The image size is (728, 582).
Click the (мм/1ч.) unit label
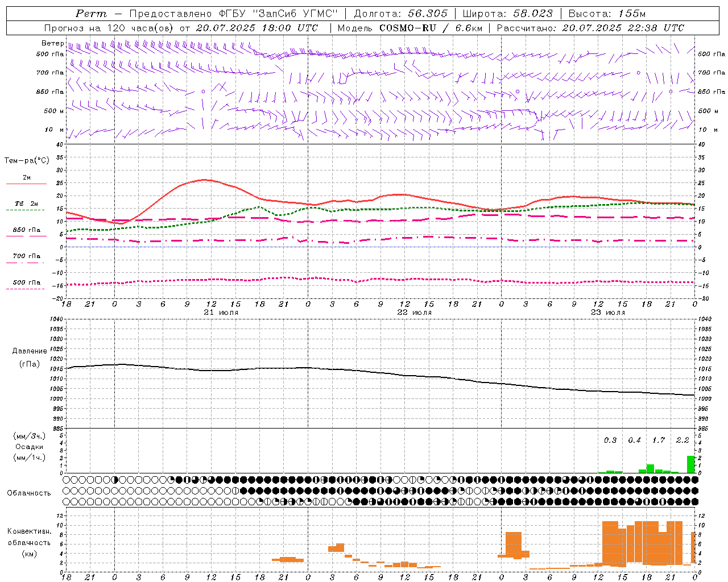click(x=29, y=458)
